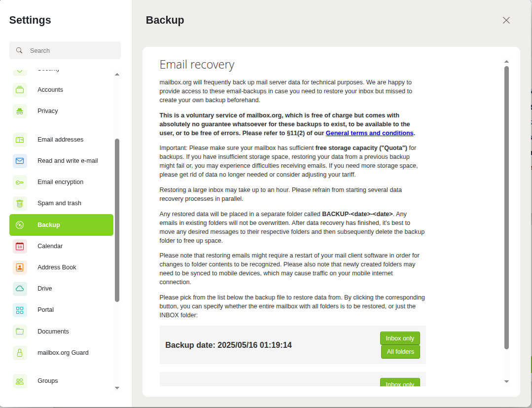Screen dimensions: 532x408
Task: Open Accounts settings section
Action: pyautogui.click(x=62, y=90)
